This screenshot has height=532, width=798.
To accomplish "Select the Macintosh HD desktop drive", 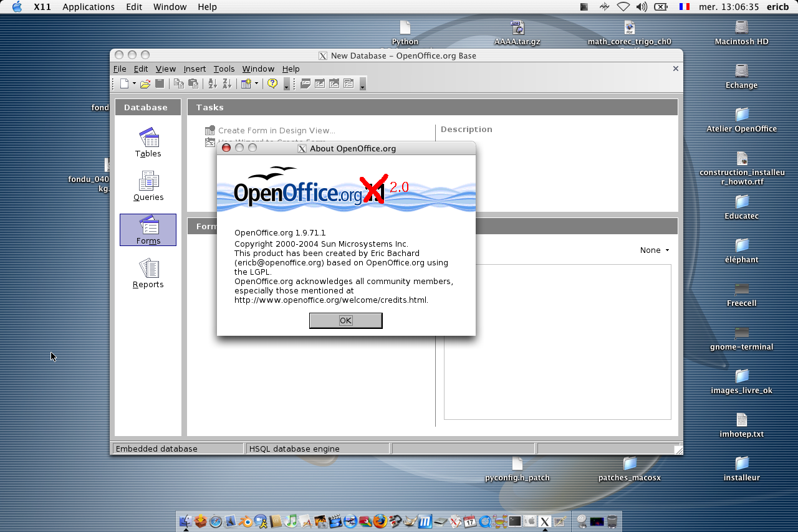I will 741,32.
